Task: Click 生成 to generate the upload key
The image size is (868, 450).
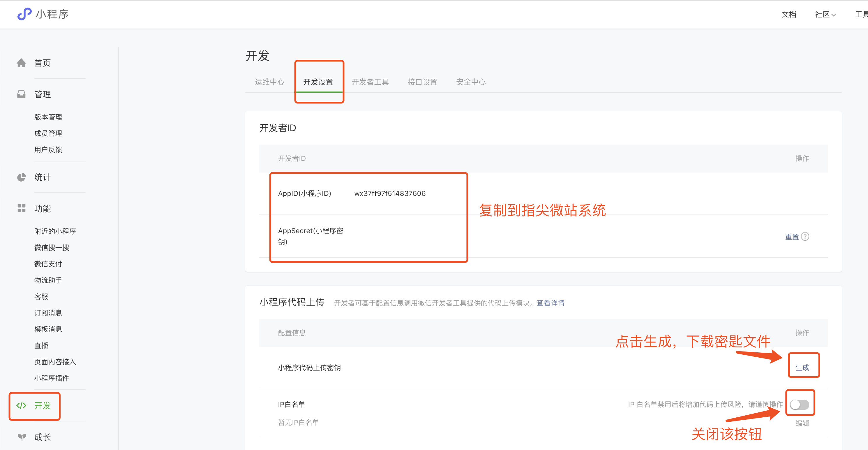Action: pos(802,368)
